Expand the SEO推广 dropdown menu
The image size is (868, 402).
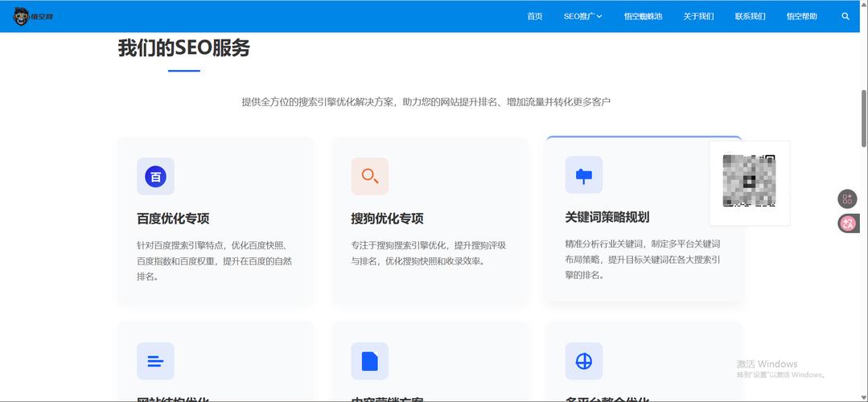[583, 17]
